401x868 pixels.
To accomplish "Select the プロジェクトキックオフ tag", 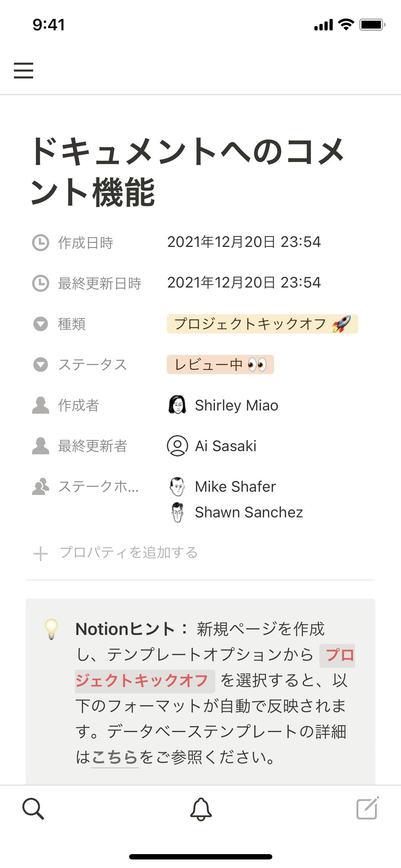I will pos(262,324).
